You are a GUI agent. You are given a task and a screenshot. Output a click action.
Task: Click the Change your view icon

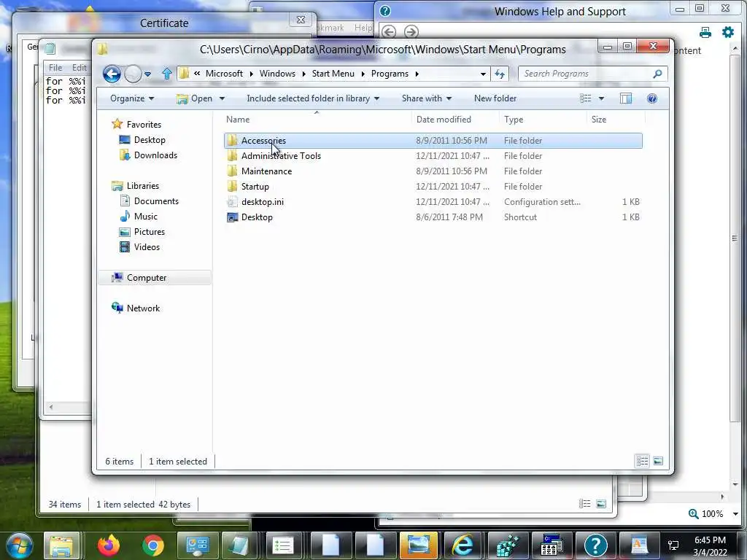(x=586, y=98)
